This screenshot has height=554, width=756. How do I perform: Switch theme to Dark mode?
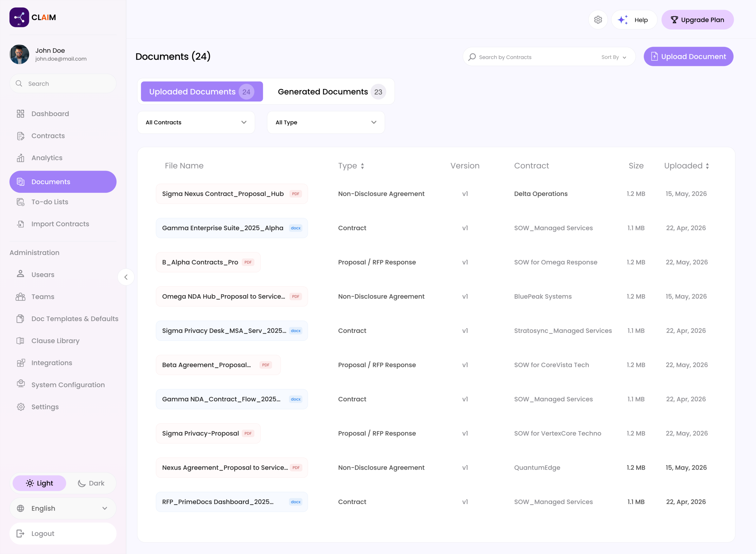[91, 483]
